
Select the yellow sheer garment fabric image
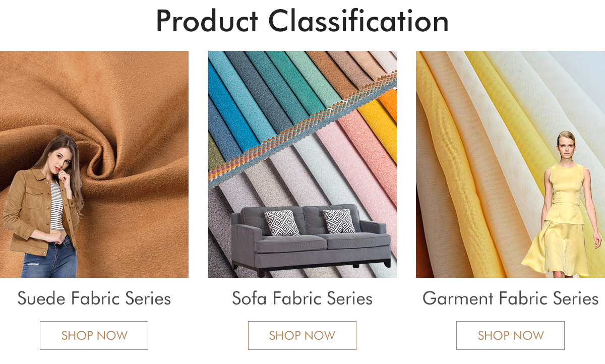[510, 164]
